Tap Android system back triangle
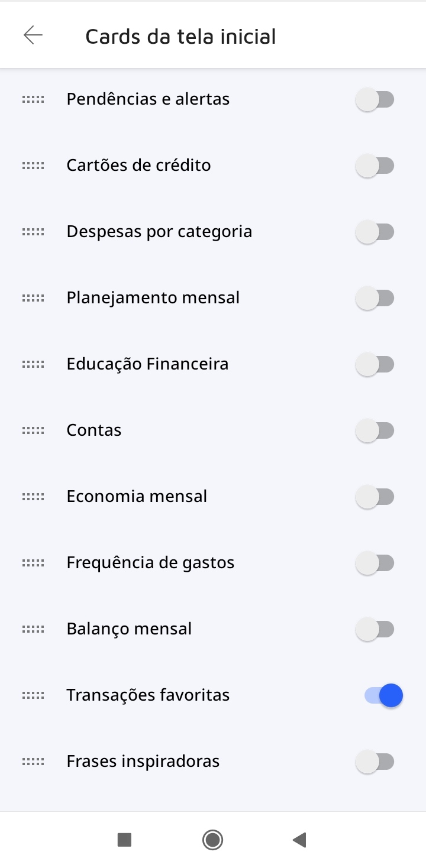426x868 pixels. pos(299,840)
